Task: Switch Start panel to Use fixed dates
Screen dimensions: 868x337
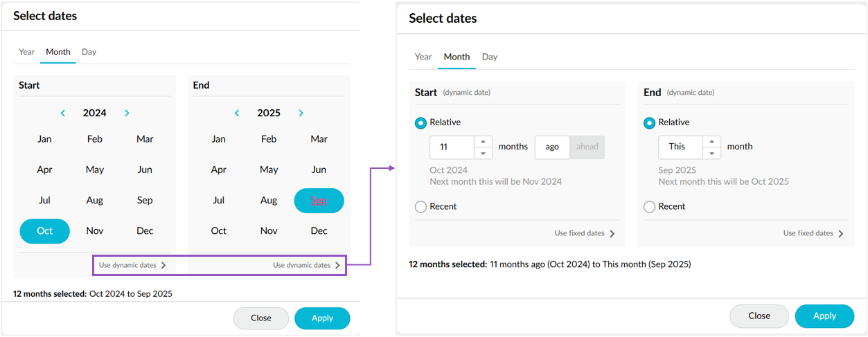Action: (585, 233)
